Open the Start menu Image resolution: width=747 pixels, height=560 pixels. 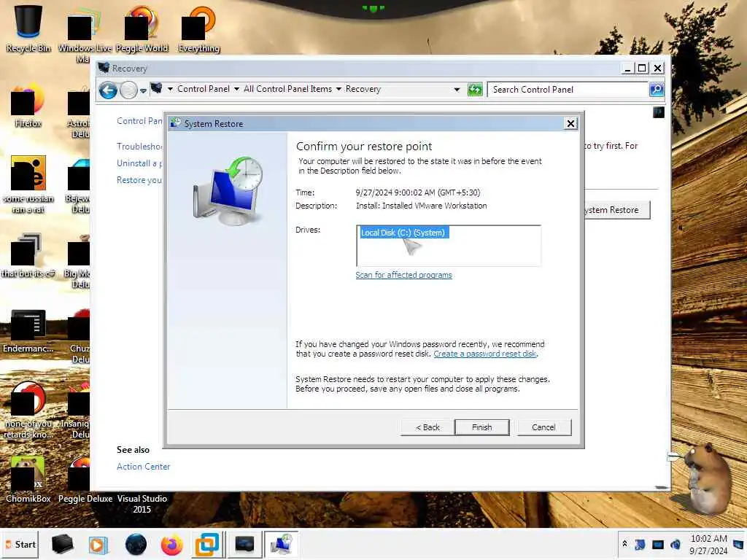(x=20, y=544)
